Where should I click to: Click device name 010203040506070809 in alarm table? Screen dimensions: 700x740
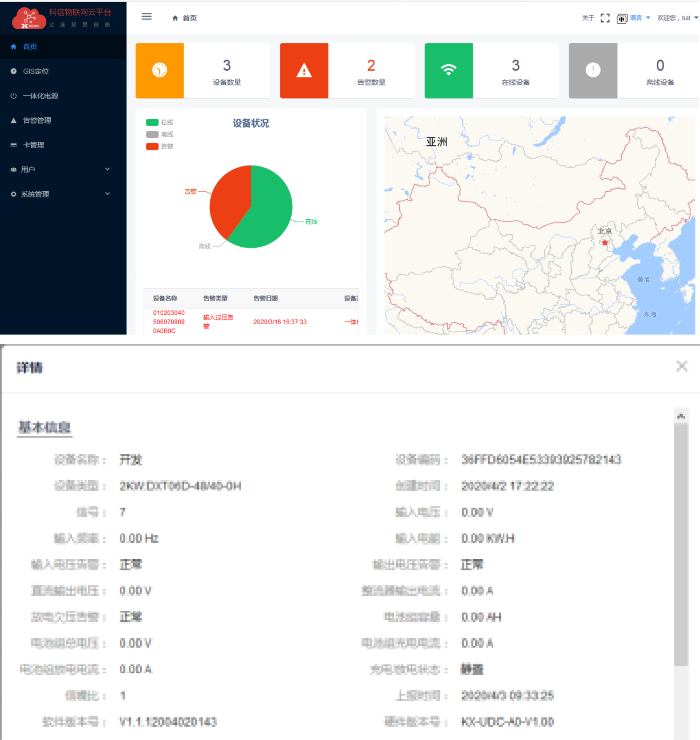click(169, 321)
